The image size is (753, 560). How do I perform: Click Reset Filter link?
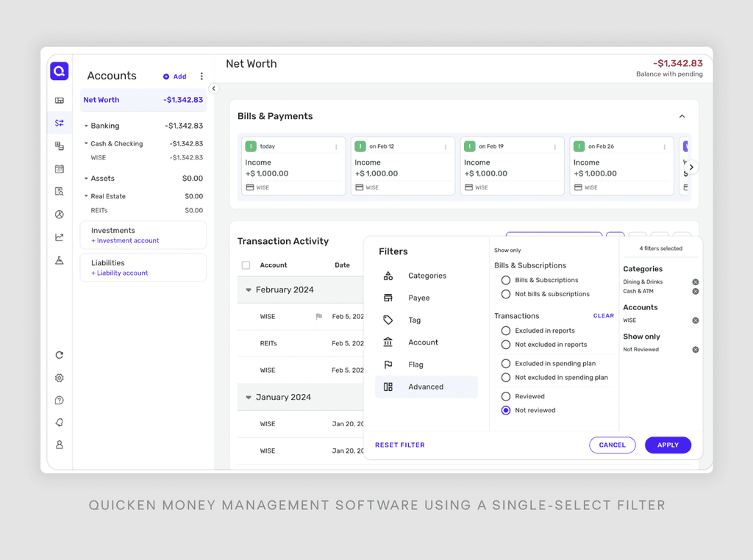(400, 445)
